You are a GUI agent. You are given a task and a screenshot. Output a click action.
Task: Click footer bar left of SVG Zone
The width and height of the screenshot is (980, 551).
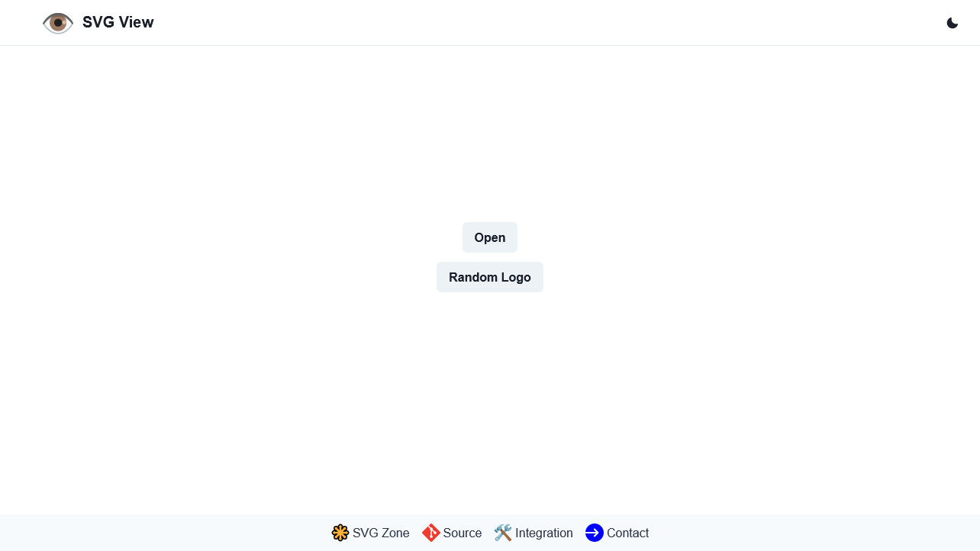pyautogui.click(x=164, y=533)
